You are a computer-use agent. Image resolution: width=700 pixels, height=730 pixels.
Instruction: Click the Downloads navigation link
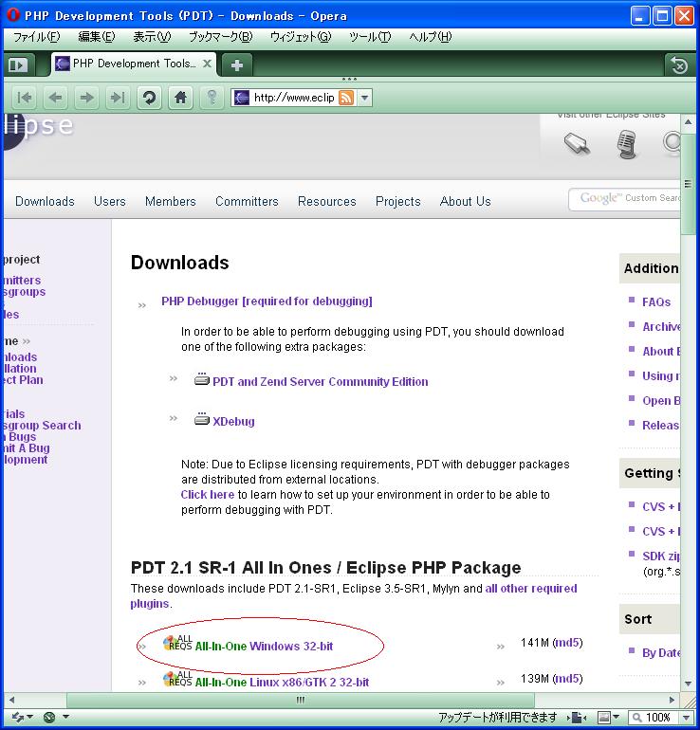tap(45, 201)
